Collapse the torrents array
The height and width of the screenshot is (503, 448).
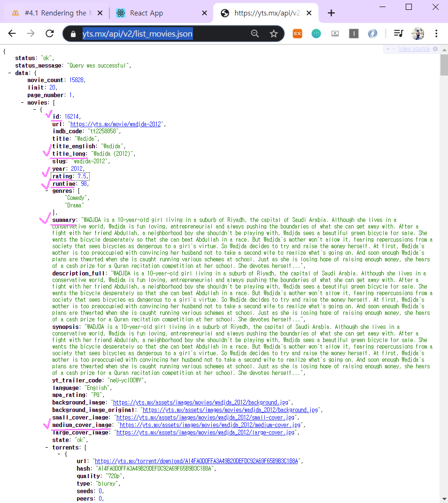pyautogui.click(x=47, y=448)
